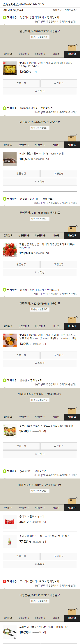80x644 pixels.
Task: View 배송상세현황 for 한진택배 422826789781
Action: (40, 310)
